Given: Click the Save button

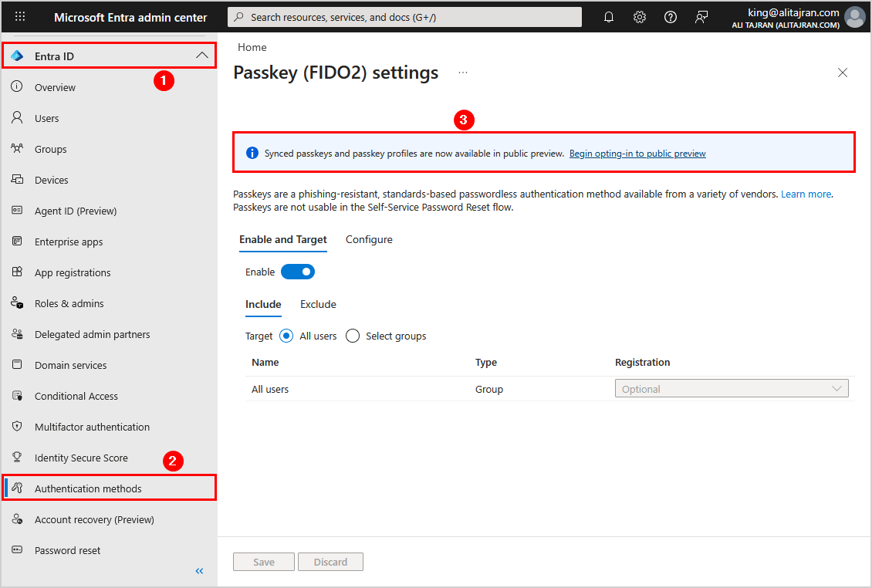Looking at the screenshot, I should coord(264,562).
